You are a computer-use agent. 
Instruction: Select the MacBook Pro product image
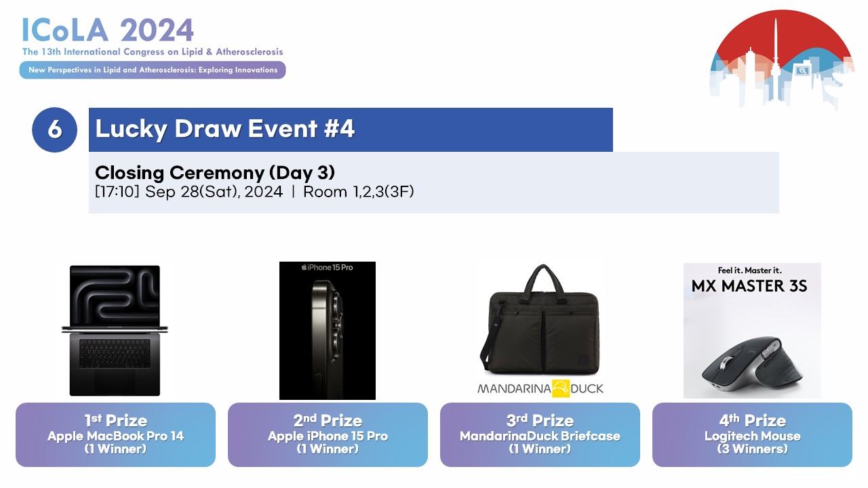pyautogui.click(x=115, y=330)
